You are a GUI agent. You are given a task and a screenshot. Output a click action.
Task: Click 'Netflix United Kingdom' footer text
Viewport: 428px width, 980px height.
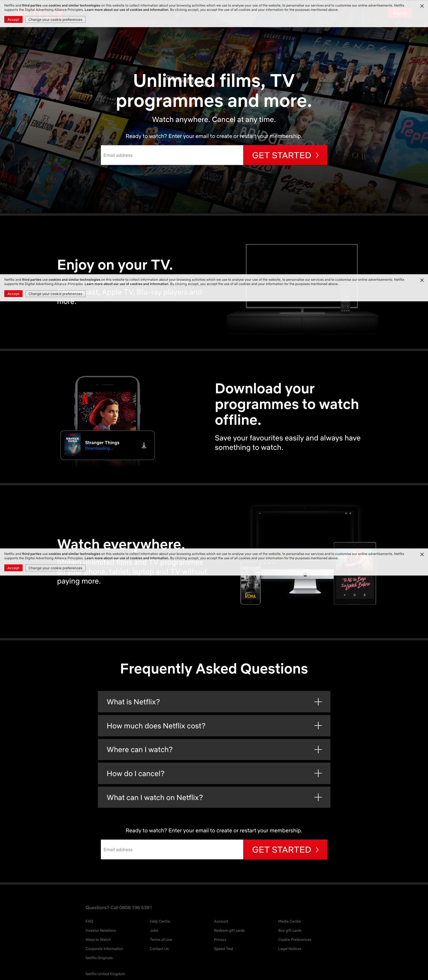(x=105, y=974)
